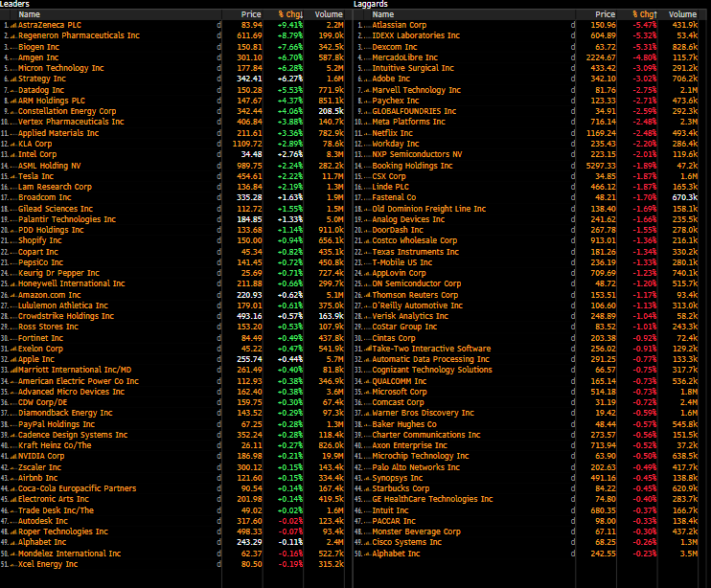Select the Laggards panel title
This screenshot has width=711, height=588.
[x=372, y=4]
